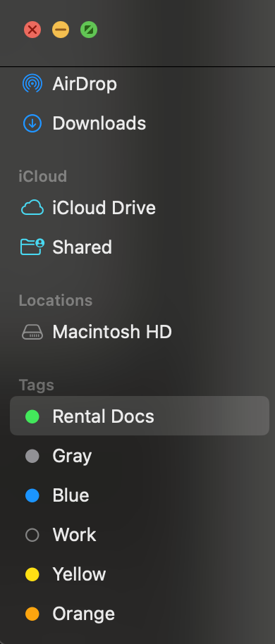This screenshot has height=644, width=275.
Task: Show files tagged Work
Action: 140,535
